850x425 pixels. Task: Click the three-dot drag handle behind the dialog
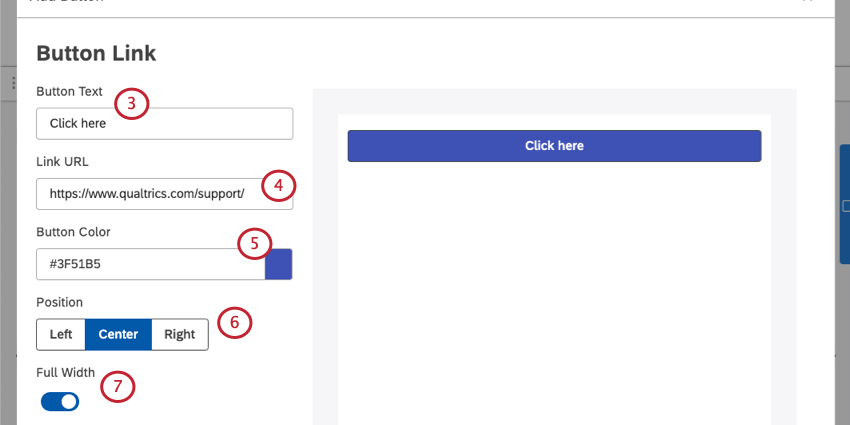coord(14,83)
